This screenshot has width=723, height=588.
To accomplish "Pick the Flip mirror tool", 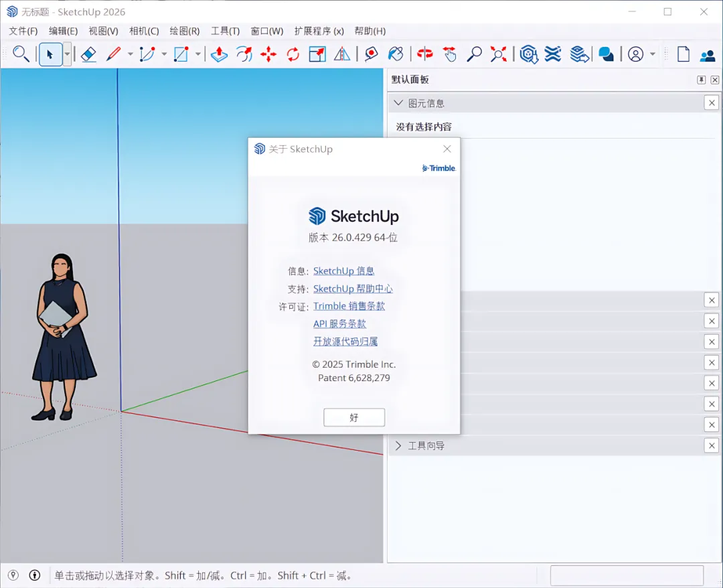I will [x=341, y=54].
